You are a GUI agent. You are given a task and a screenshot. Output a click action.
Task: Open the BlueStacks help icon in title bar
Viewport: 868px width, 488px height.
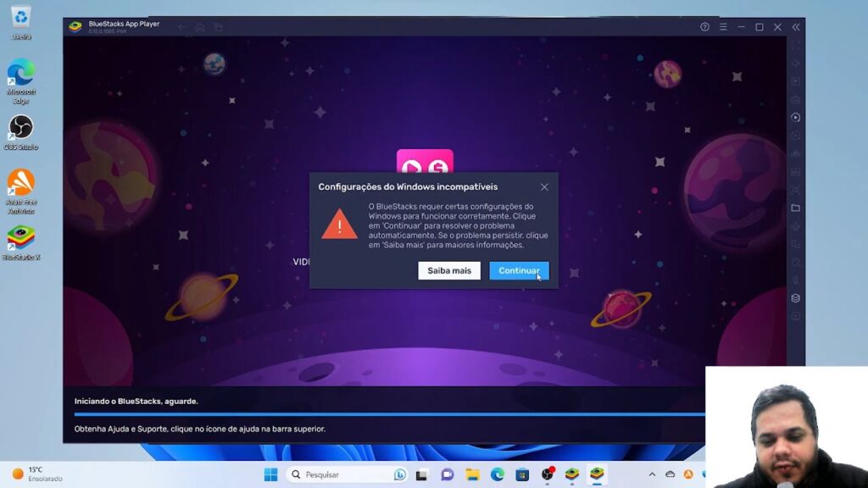[704, 26]
